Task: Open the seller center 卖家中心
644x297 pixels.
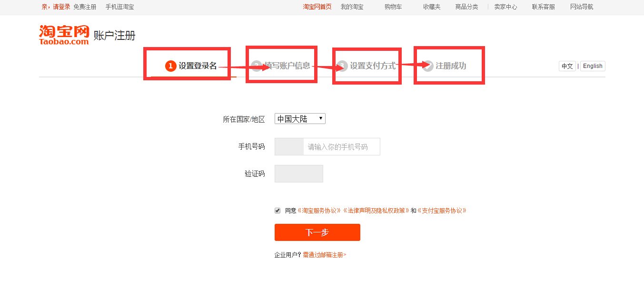Action: tap(505, 7)
